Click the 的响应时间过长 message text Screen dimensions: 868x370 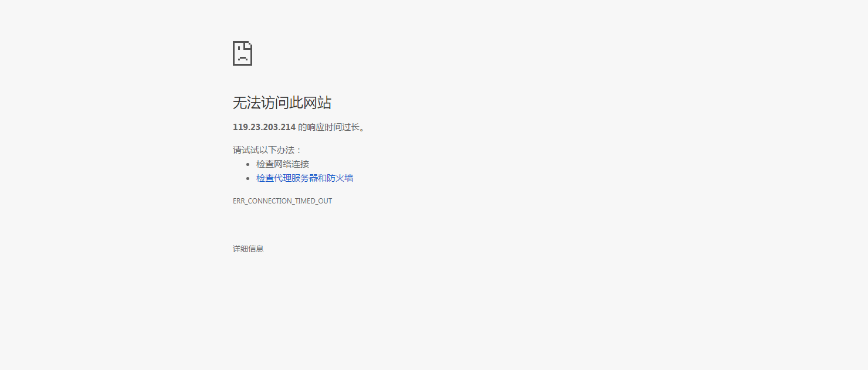point(334,126)
